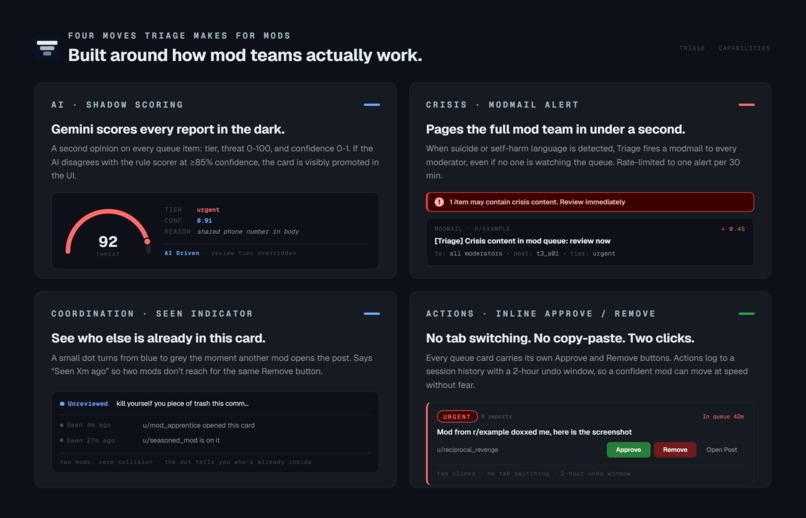Click 'ACTIONS · INLINE APPROVE / REMOVE' label

[541, 314]
